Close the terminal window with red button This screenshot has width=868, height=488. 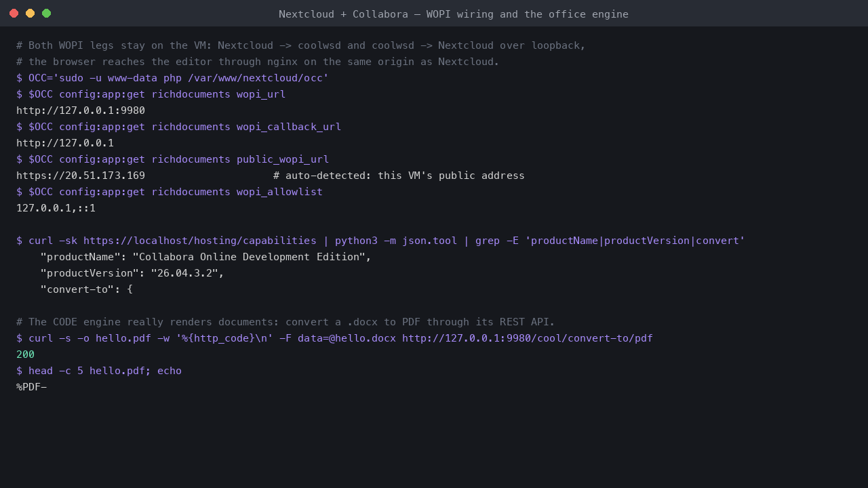(14, 14)
